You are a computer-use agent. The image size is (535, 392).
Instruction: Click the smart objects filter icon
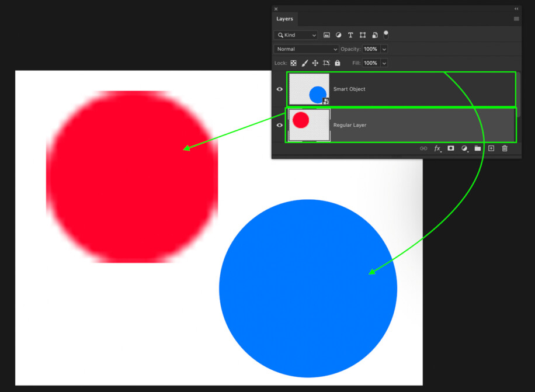pos(374,34)
